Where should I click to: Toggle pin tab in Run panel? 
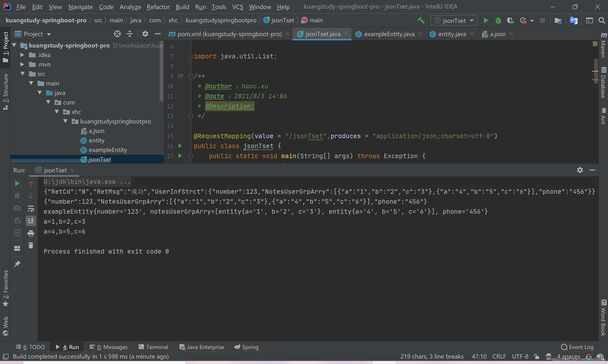17,264
